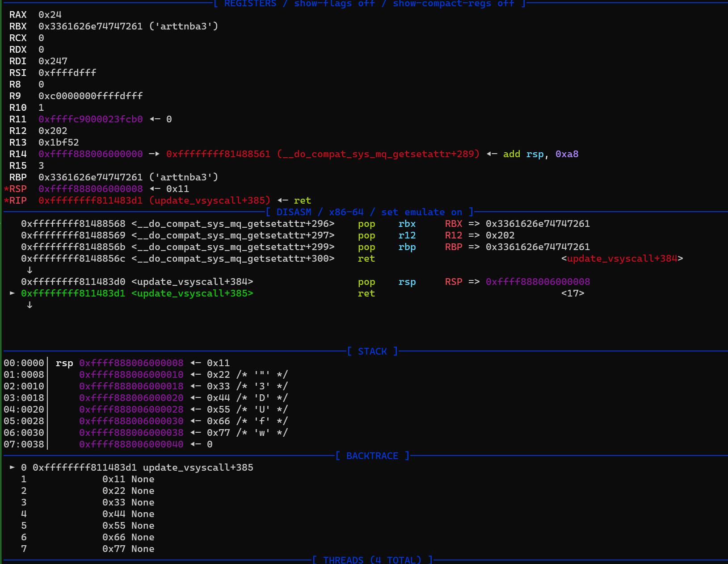Click the R11 address 0xffffc9000023fcb0
Image resolution: width=728 pixels, height=564 pixels.
(x=90, y=119)
